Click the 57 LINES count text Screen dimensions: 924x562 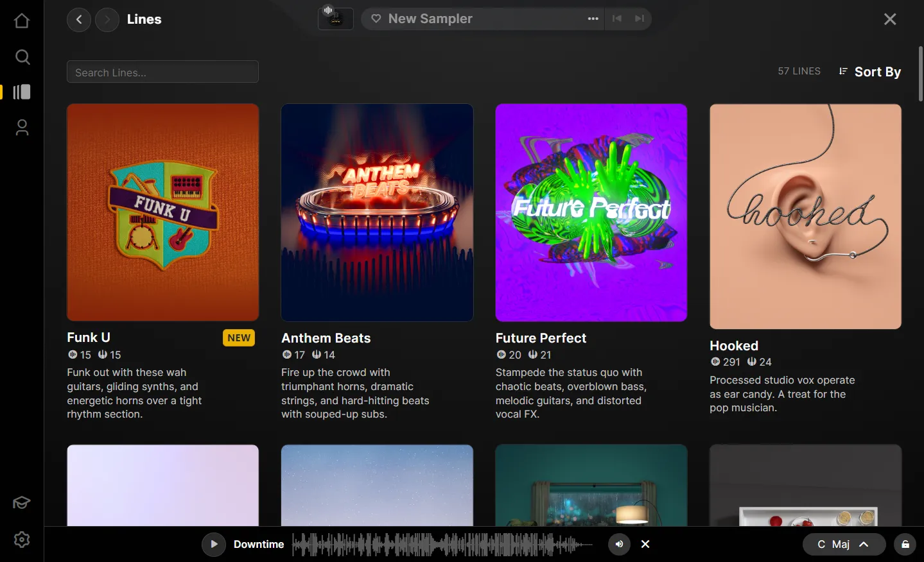pyautogui.click(x=799, y=71)
